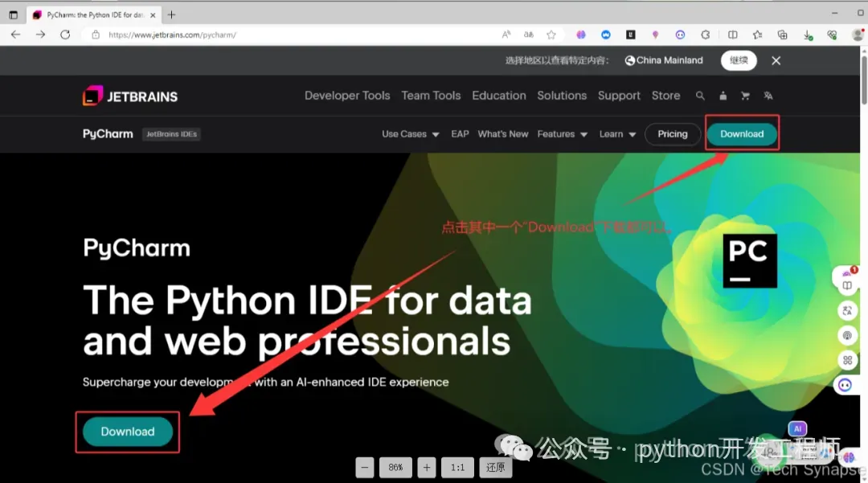Click the PyCharm product name link
The image size is (868, 483).
108,134
